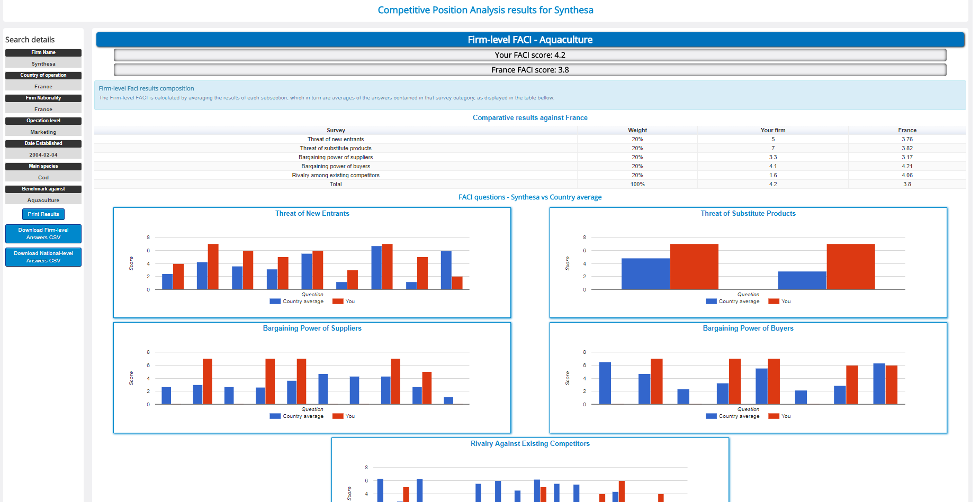Click the Comparative results against France heading
The height and width of the screenshot is (502, 980).
[530, 118]
